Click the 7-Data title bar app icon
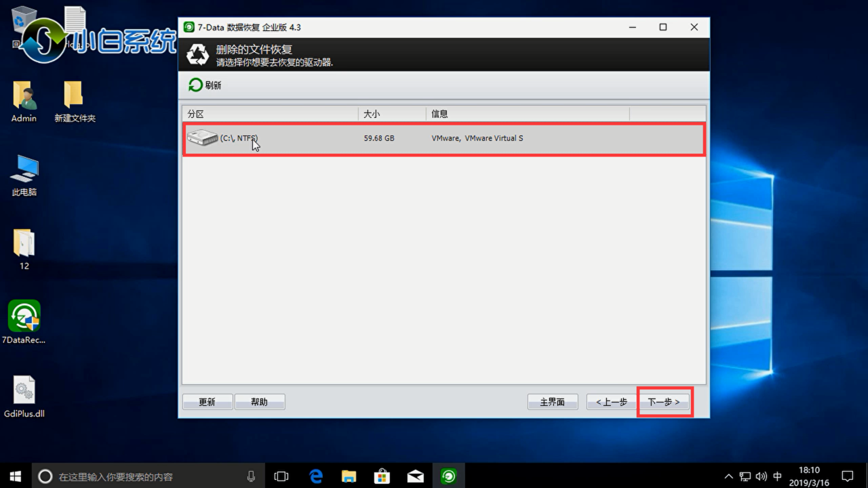Viewport: 868px width, 488px height. (189, 27)
